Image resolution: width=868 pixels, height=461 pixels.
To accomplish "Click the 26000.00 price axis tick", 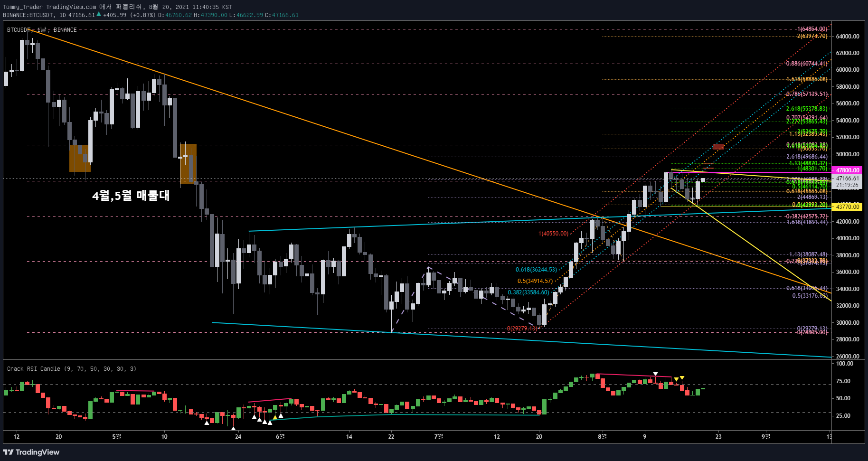I will pyautogui.click(x=848, y=356).
